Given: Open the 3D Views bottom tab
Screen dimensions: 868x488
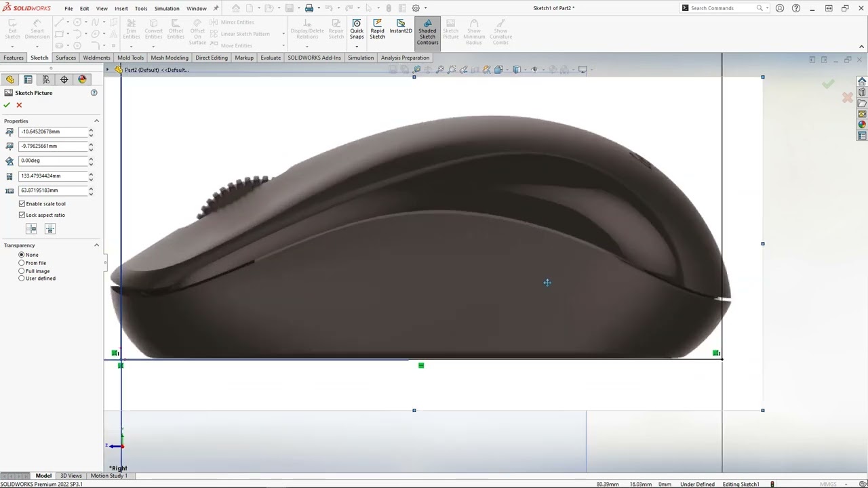Looking at the screenshot, I should click(71, 476).
